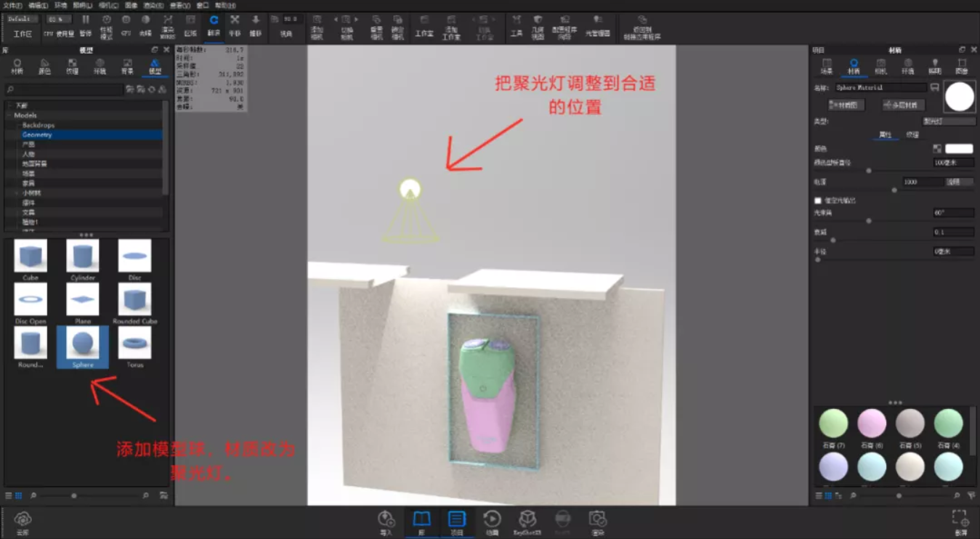This screenshot has width=980, height=539.
Task: Click the Sphere Material name field
Action: click(881, 87)
